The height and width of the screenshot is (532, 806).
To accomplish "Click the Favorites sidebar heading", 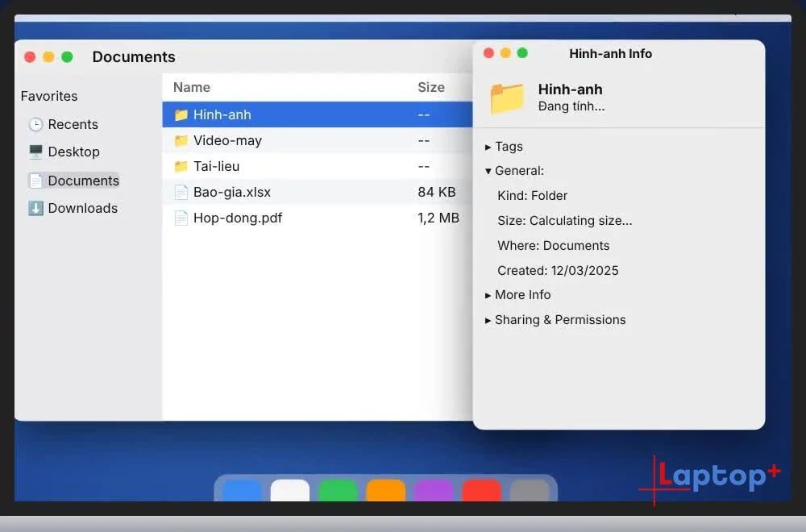I will pyautogui.click(x=49, y=96).
